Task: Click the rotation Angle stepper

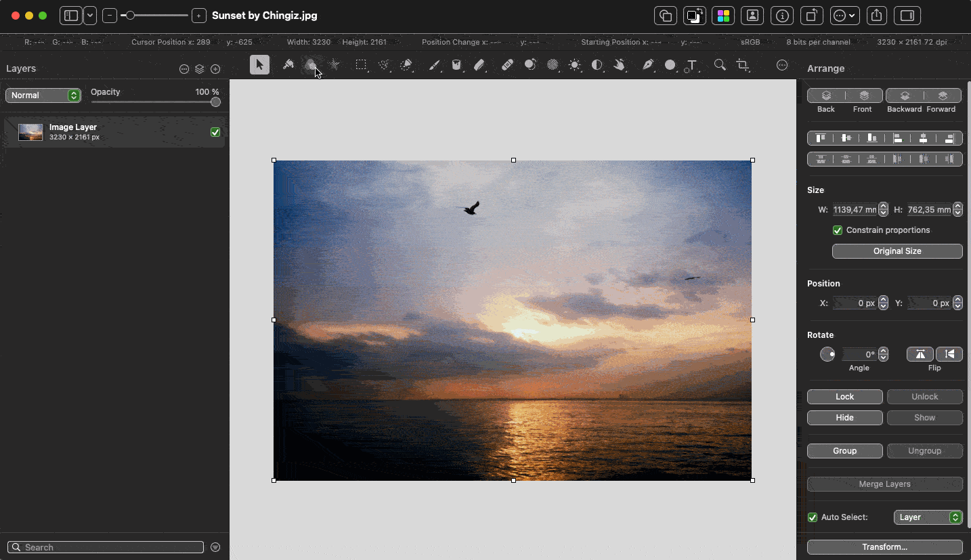Action: tap(883, 354)
